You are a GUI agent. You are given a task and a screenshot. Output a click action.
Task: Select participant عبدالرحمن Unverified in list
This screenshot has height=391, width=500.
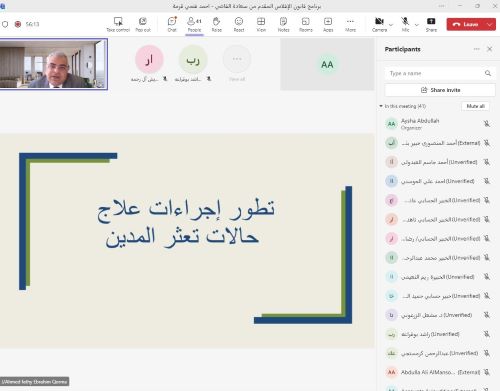coord(438,353)
